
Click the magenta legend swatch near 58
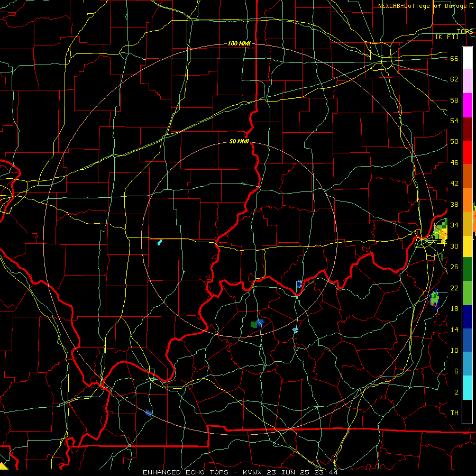coord(467,105)
